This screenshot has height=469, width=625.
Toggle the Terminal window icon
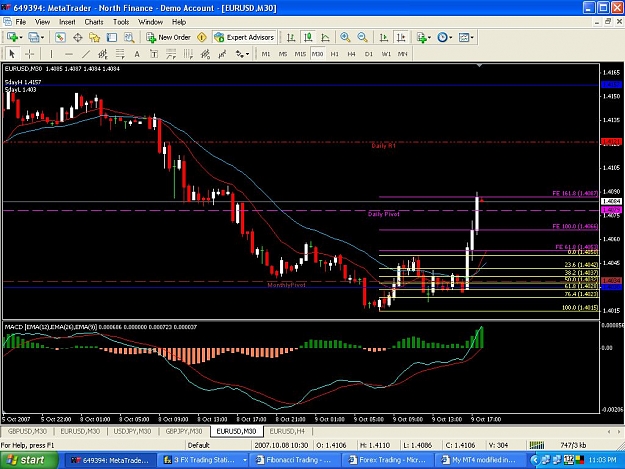click(x=112, y=37)
